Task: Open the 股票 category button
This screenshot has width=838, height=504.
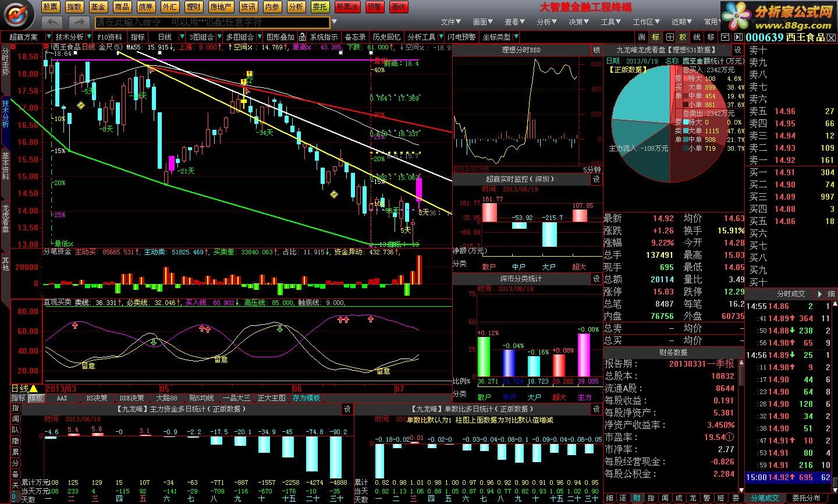Action: [x=51, y=7]
